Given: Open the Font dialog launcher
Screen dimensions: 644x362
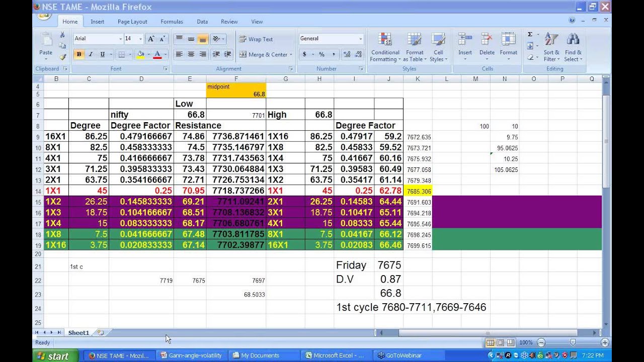Looking at the screenshot, I should pyautogui.click(x=166, y=69).
